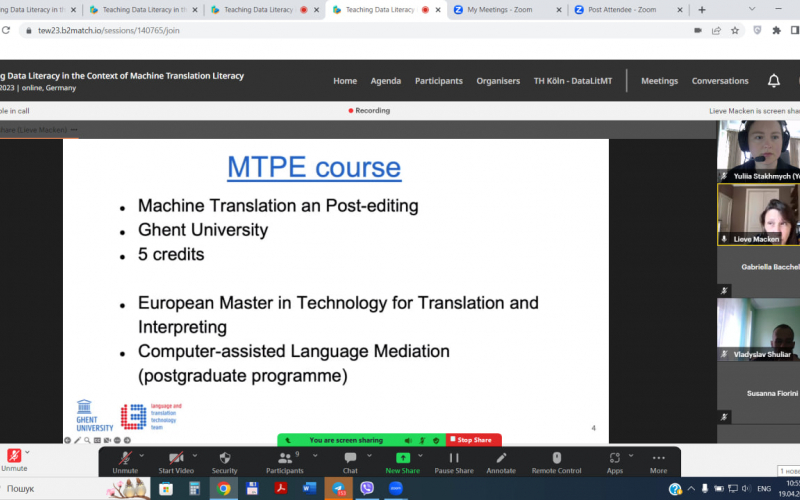Screen dimensions: 800x500
Task: Open Calculator from the taskbar
Action: (194, 488)
